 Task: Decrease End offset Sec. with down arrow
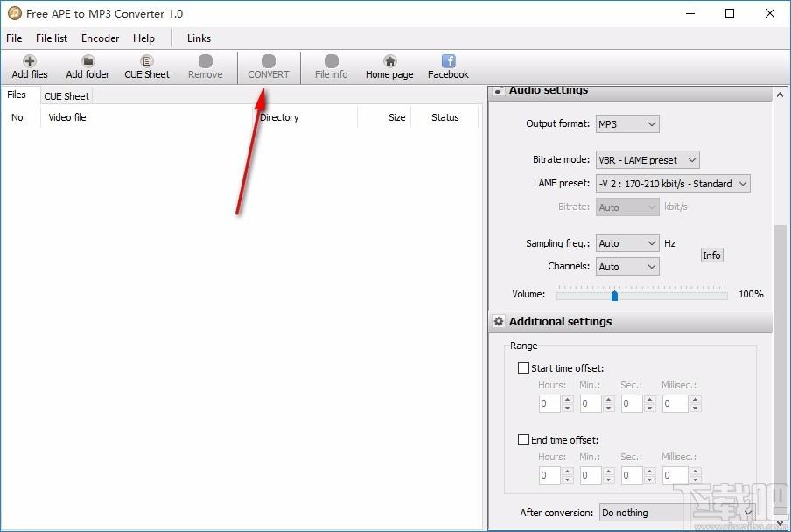point(650,479)
